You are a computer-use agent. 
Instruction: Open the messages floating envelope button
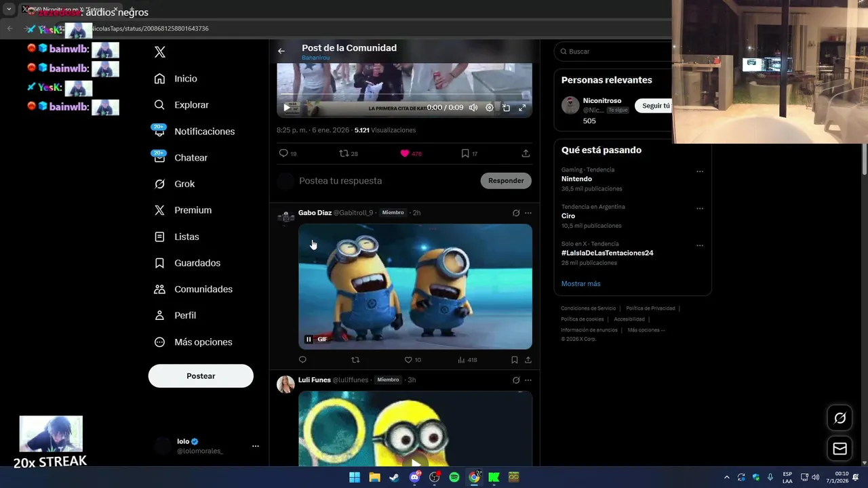(x=840, y=449)
